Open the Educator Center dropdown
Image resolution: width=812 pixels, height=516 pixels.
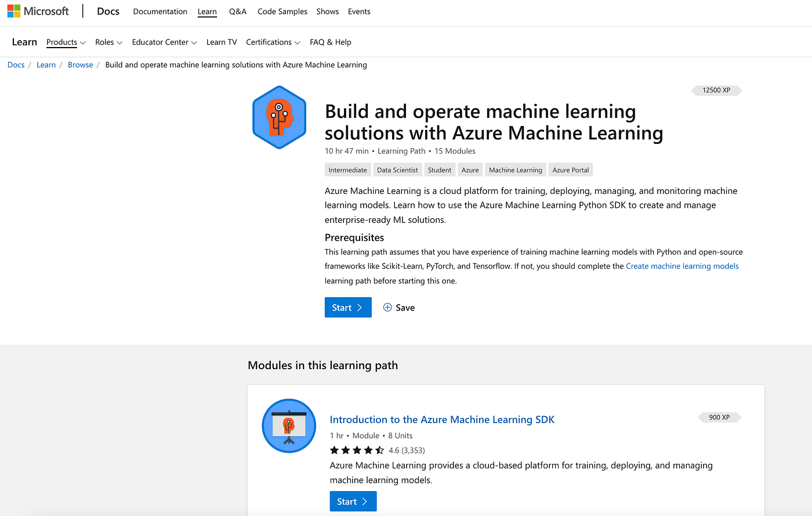[x=165, y=42]
